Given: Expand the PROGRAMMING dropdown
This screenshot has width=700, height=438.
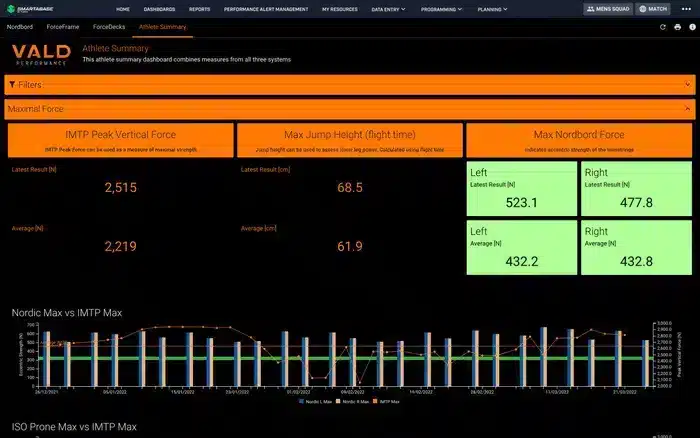Looking at the screenshot, I should tap(441, 9).
